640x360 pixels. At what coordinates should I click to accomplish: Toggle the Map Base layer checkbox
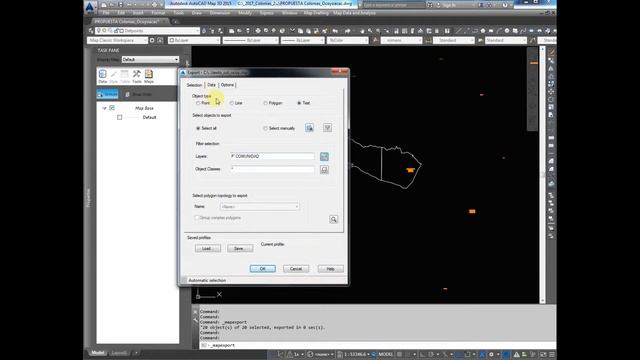click(x=112, y=108)
